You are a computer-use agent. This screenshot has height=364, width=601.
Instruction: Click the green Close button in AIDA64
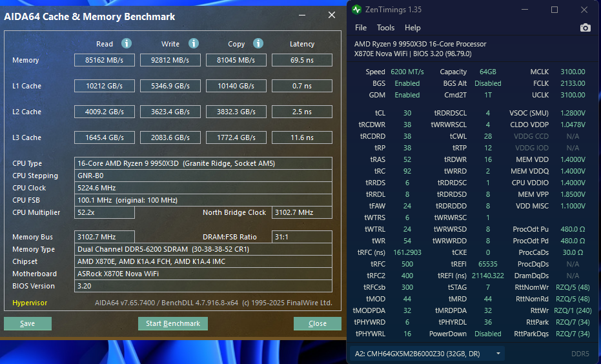coord(317,323)
